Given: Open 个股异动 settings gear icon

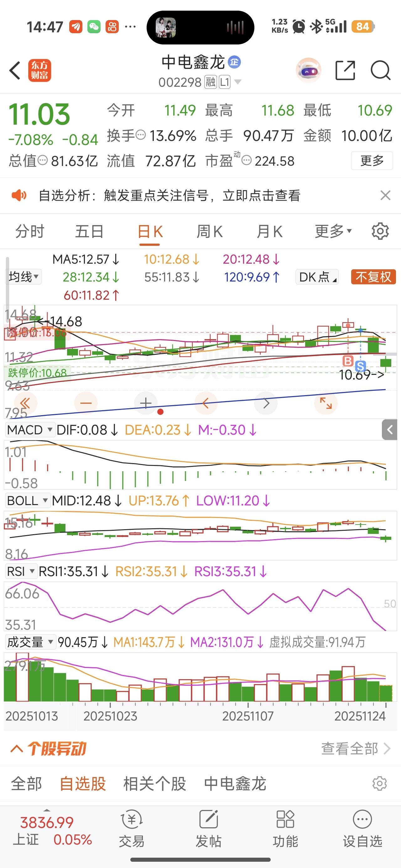Looking at the screenshot, I should click(379, 783).
